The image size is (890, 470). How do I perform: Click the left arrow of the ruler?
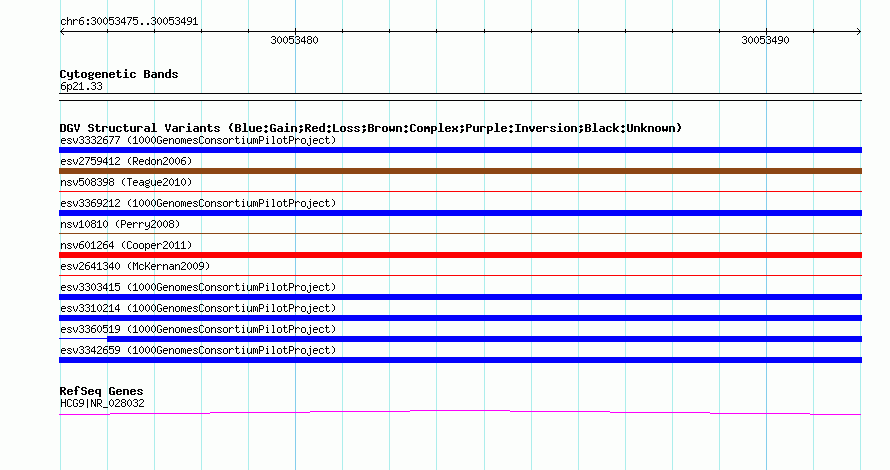(x=62, y=32)
